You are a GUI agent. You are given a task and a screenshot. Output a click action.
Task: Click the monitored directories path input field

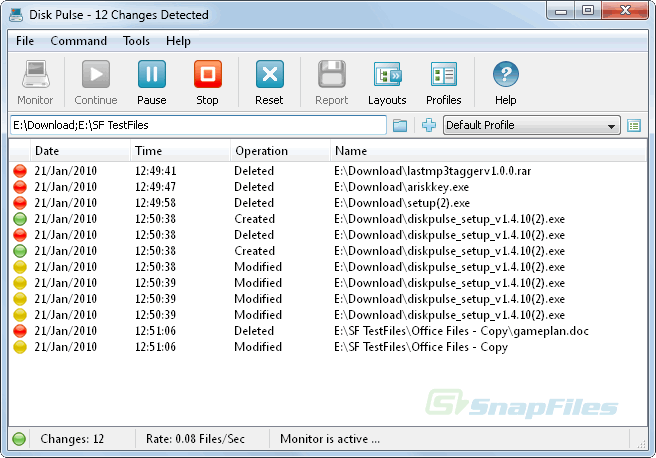pos(198,125)
